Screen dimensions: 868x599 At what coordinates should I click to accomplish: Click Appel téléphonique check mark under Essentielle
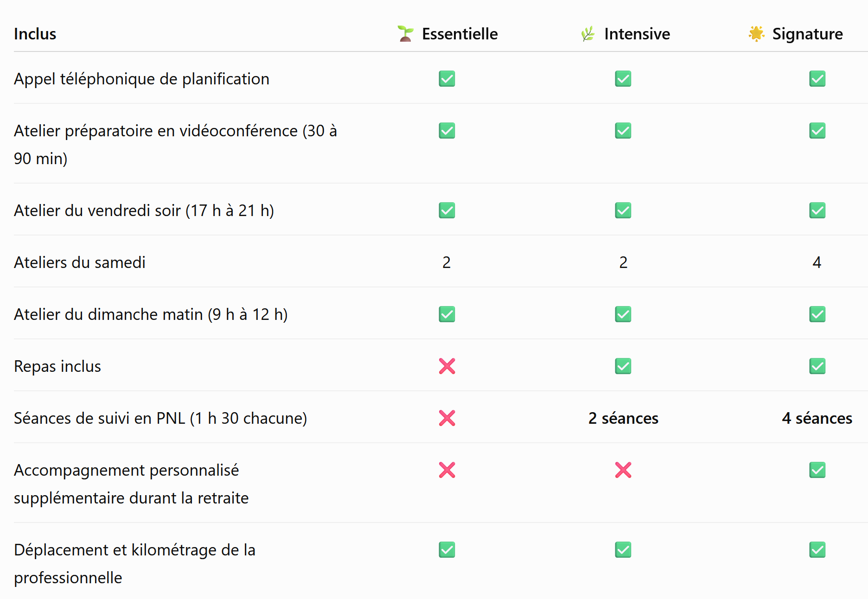(447, 79)
